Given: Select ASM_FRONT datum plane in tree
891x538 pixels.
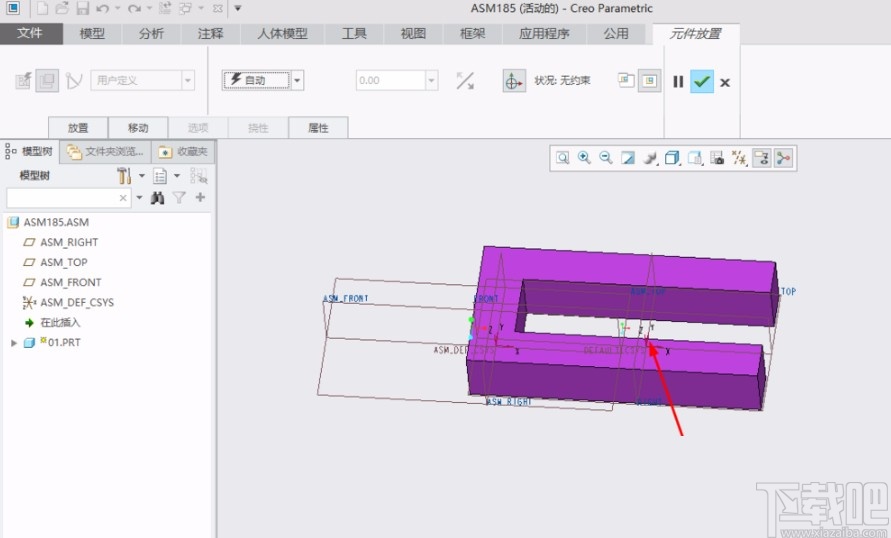Looking at the screenshot, I should point(70,282).
